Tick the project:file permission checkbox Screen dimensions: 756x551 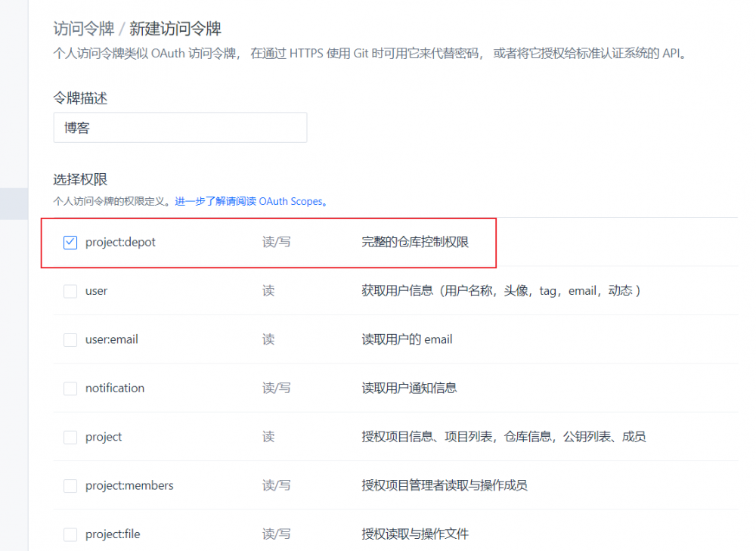point(70,534)
